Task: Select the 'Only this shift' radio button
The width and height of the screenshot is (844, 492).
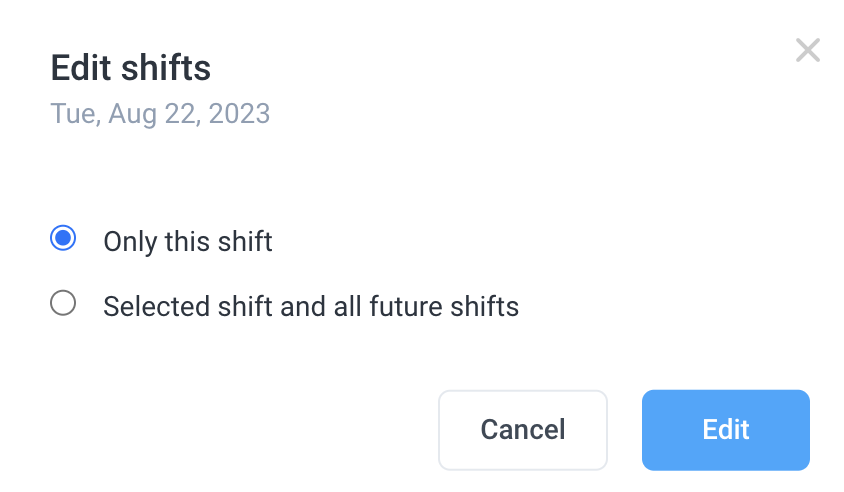Action: (x=63, y=238)
